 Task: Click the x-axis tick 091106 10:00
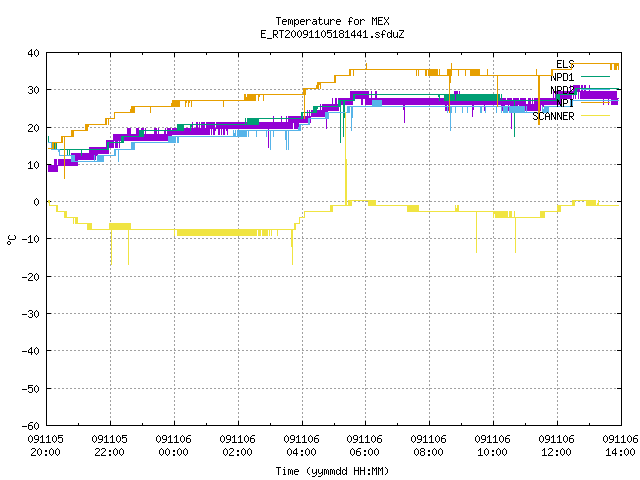pyautogui.click(x=493, y=446)
